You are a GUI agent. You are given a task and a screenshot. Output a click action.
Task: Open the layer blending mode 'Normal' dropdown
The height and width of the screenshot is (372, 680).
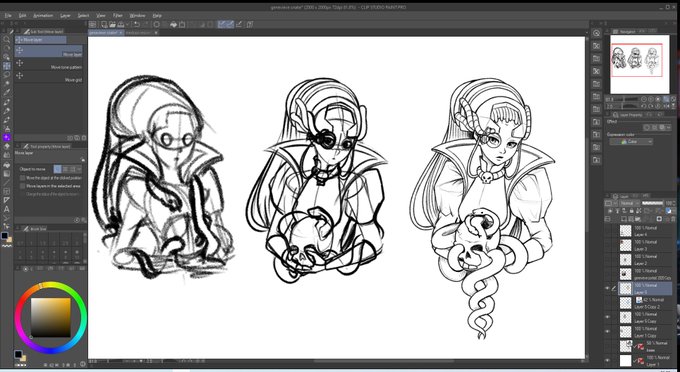(x=630, y=203)
